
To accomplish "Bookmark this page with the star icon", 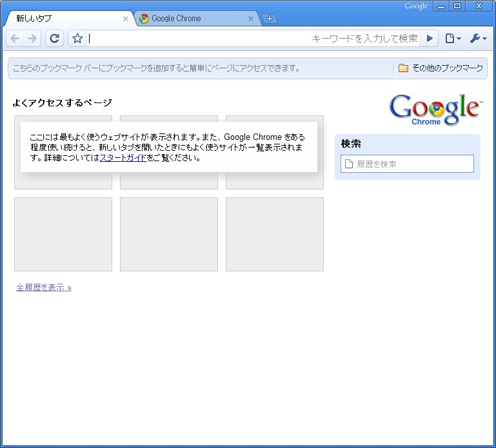I will [77, 39].
